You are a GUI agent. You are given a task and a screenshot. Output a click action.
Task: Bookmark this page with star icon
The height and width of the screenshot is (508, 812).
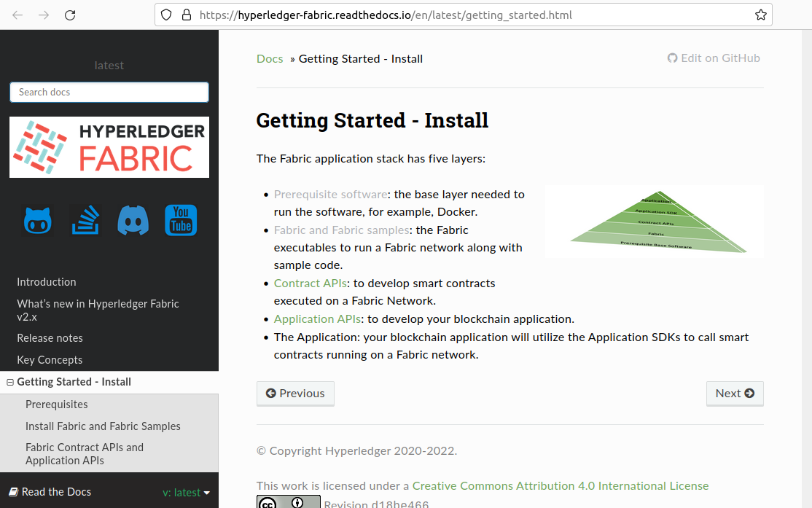point(760,15)
